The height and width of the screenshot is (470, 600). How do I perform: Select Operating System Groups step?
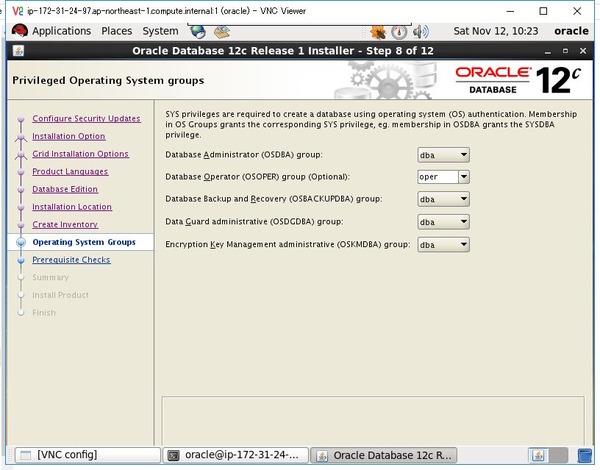tap(84, 242)
